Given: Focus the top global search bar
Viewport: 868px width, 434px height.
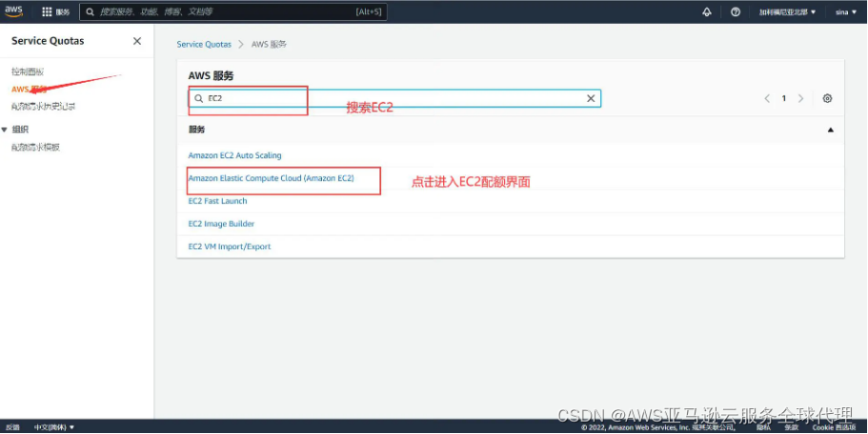Looking at the screenshot, I should coord(233,11).
